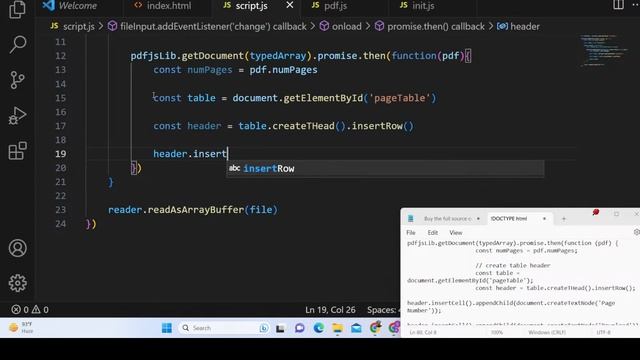Click '// create table header' comment in Notepad
Screen dimensions: 640x360
click(513, 265)
